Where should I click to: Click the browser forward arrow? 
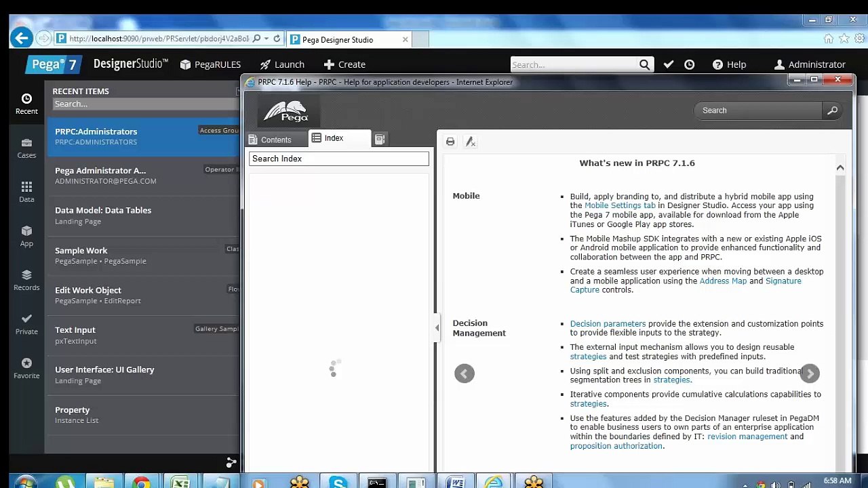[x=43, y=39]
